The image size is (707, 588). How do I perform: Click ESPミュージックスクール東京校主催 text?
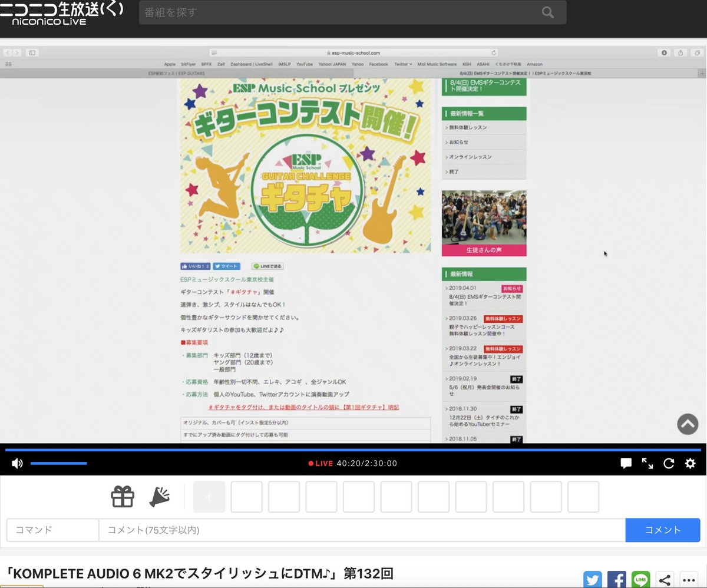point(227,279)
